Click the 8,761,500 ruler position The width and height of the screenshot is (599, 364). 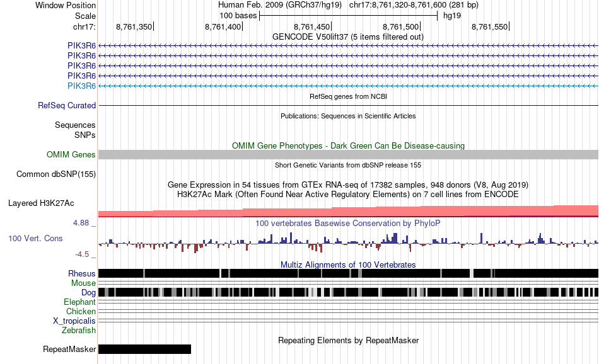click(401, 26)
